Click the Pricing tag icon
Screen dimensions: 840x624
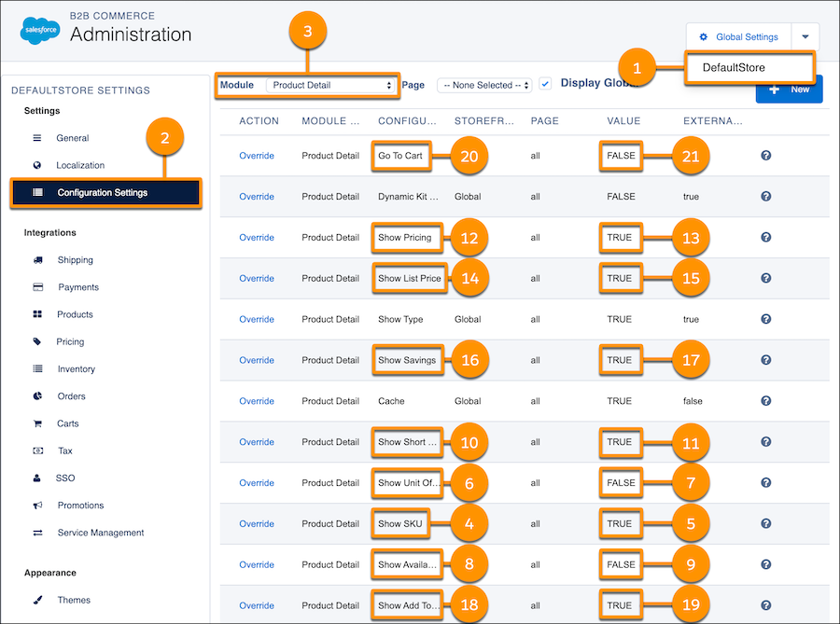coord(37,341)
